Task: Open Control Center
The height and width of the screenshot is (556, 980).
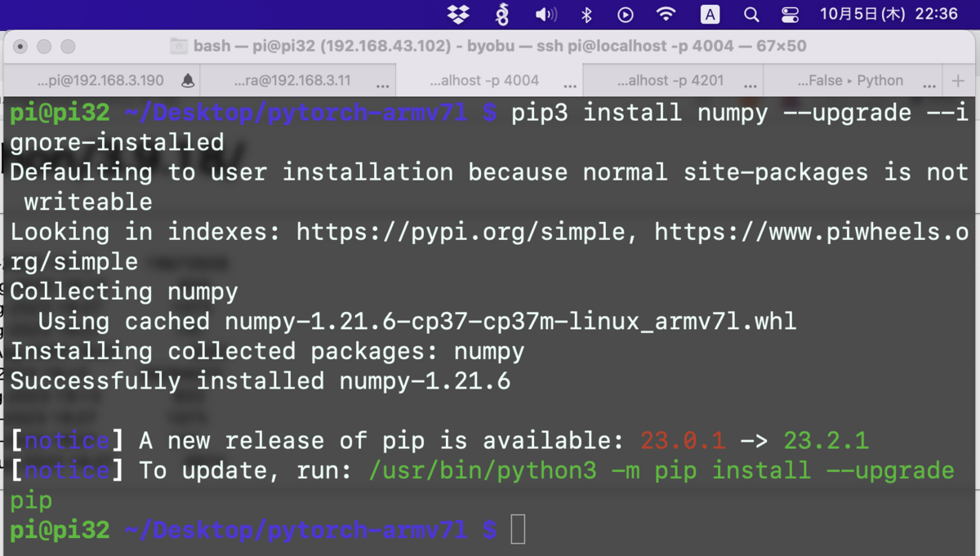Action: [x=789, y=14]
